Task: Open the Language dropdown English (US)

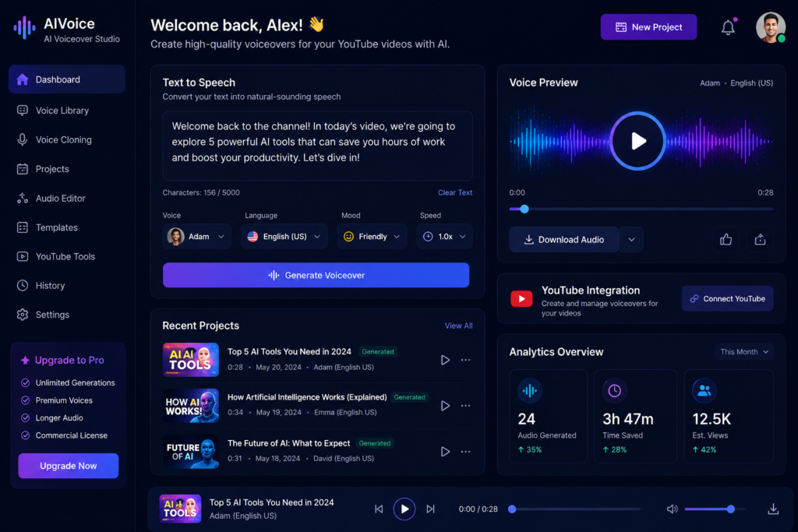Action: click(x=284, y=237)
